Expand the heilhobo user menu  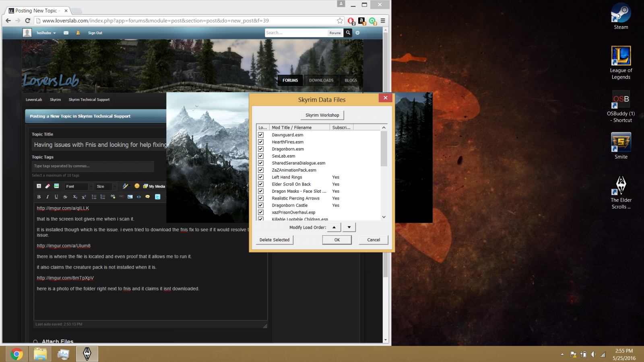click(46, 33)
